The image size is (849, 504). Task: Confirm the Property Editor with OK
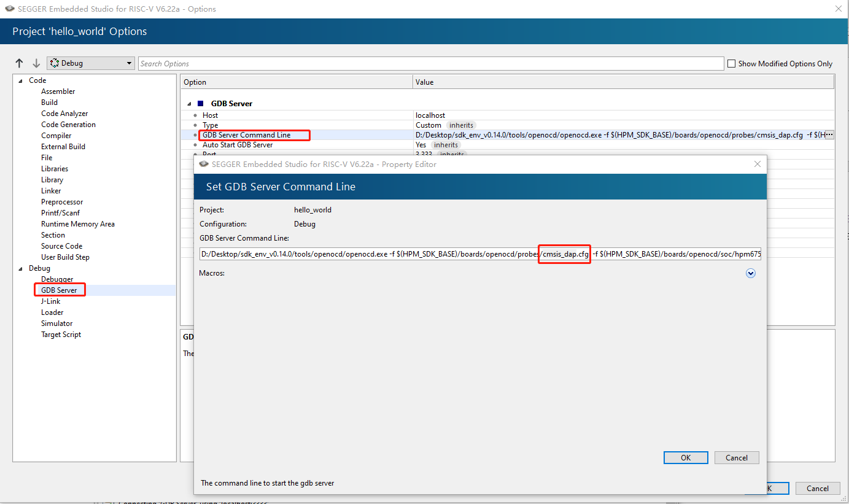point(686,457)
